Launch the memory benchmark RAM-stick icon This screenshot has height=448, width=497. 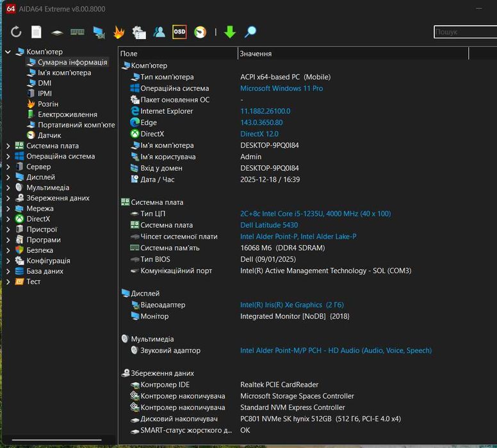coord(77,31)
